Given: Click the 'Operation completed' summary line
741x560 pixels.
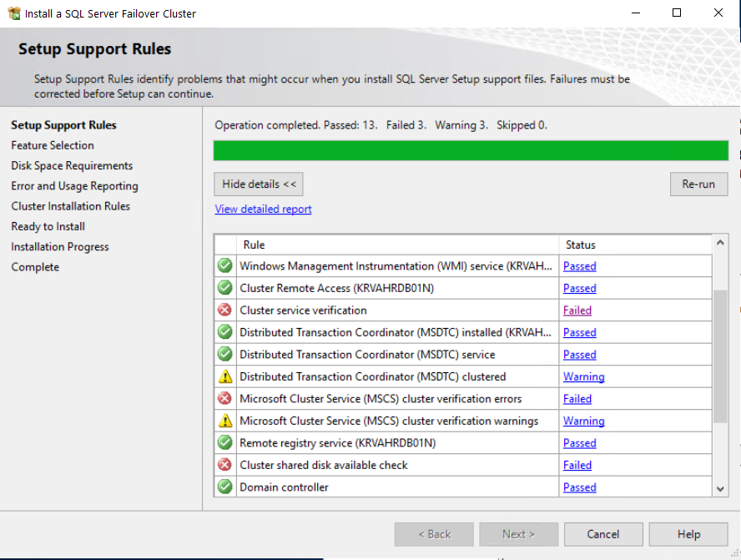Looking at the screenshot, I should [x=381, y=125].
